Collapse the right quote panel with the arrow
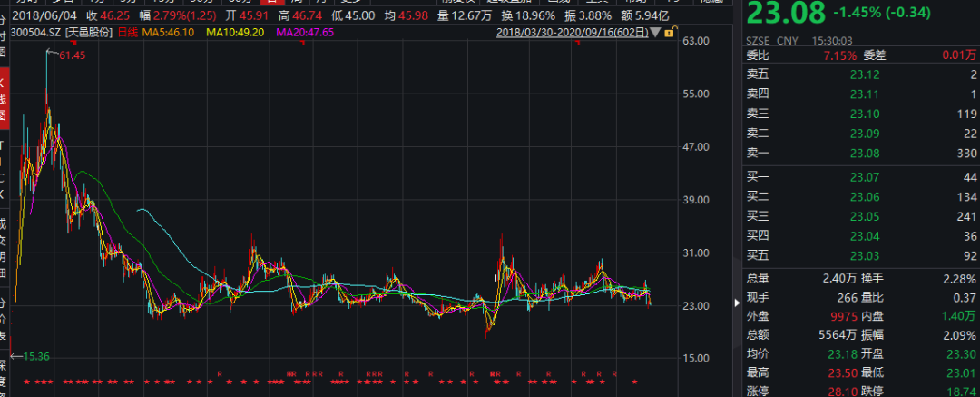Image resolution: width=980 pixels, height=397 pixels. coord(734,302)
